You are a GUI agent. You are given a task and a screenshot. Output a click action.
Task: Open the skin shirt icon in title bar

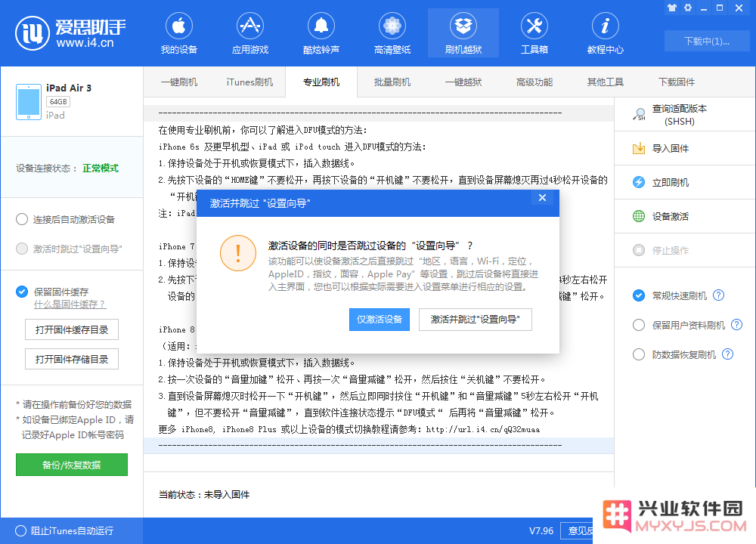tap(671, 8)
